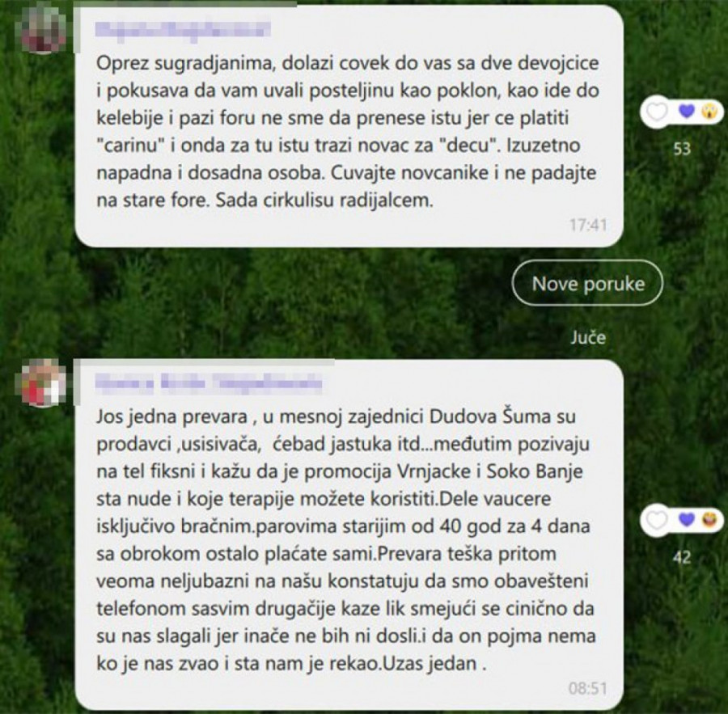The image size is (728, 714).
Task: View the 42 reactions count on second message
Action: click(x=682, y=557)
